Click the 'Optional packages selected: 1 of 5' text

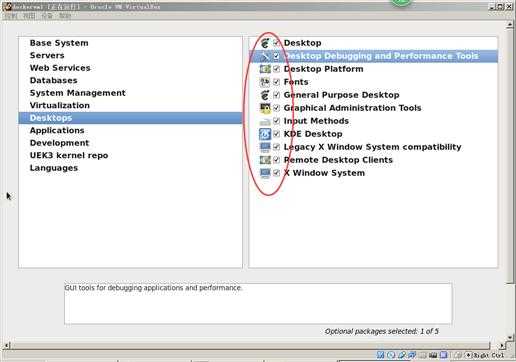(382, 331)
